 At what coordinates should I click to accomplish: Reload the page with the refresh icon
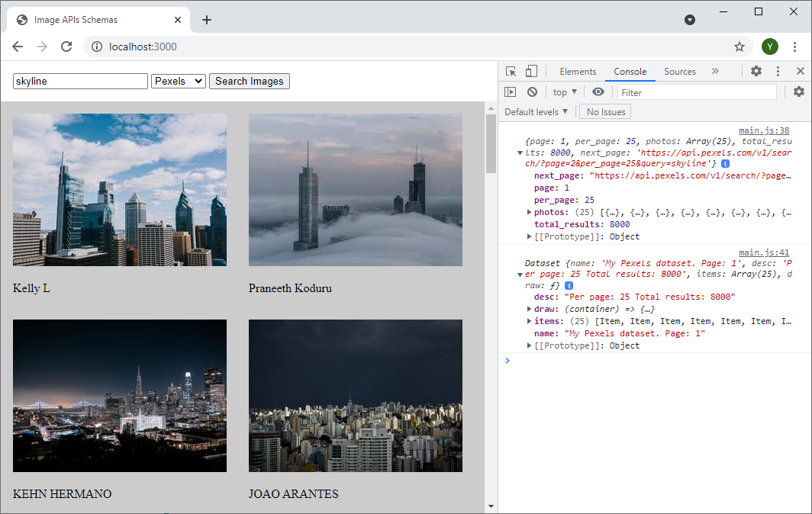click(x=66, y=47)
